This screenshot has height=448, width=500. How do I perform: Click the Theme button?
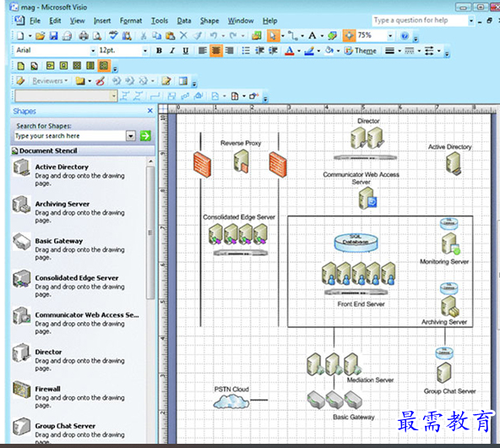pyautogui.click(x=361, y=51)
